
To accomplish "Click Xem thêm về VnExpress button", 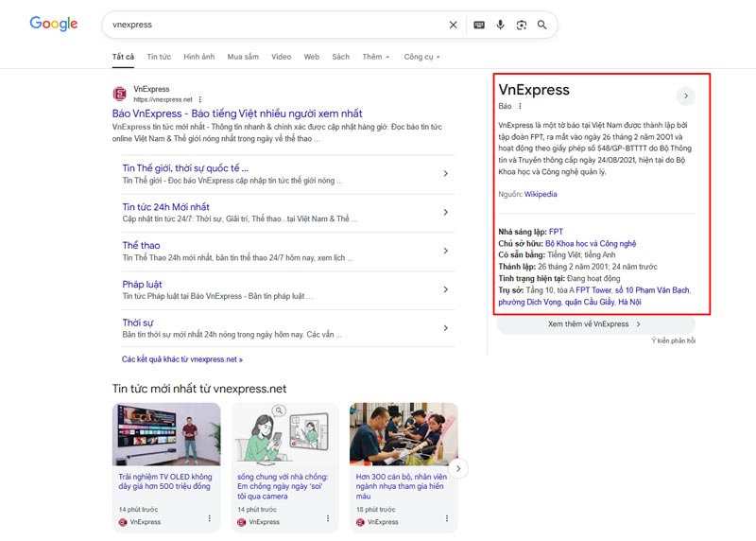I will [x=595, y=323].
